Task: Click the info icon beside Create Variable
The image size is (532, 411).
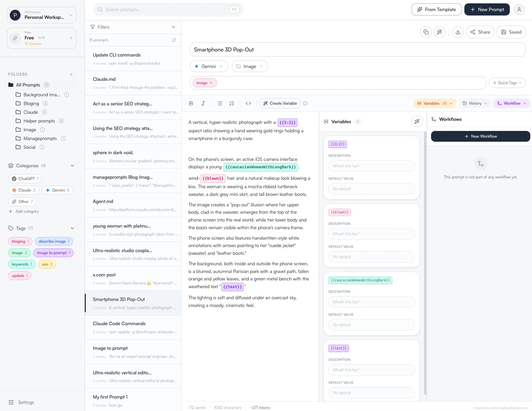Action: [x=305, y=103]
